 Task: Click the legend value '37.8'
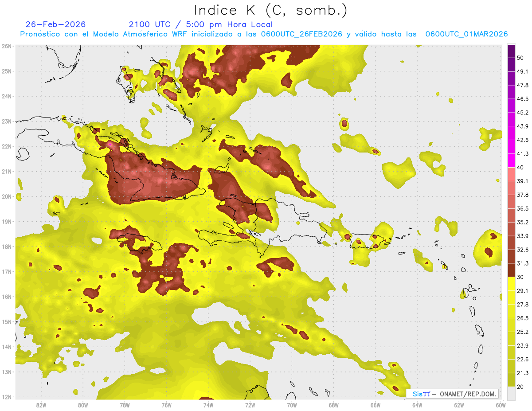[x=523, y=195]
